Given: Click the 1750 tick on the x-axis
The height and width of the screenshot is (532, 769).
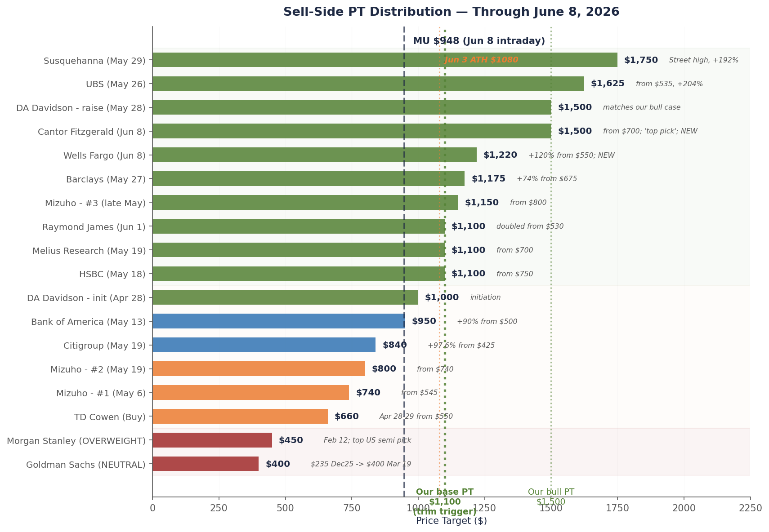Looking at the screenshot, I should (x=617, y=508).
